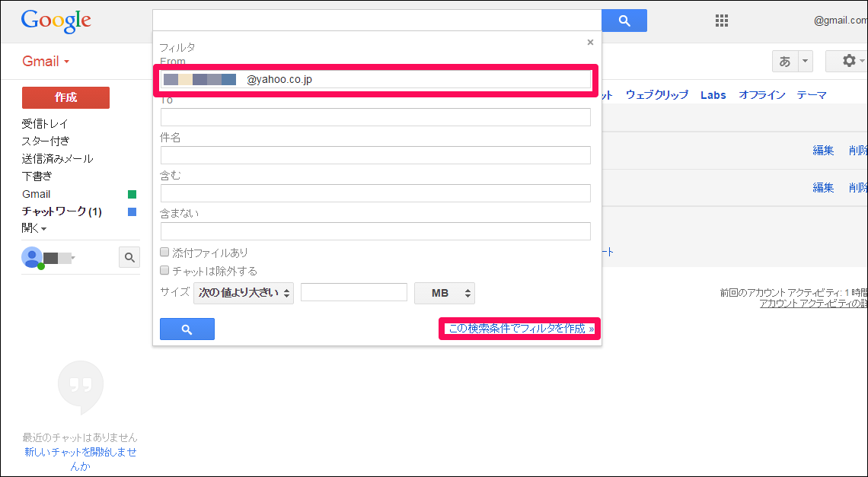This screenshot has height=477, width=868.
Task: Click the 件名 subject input field
Action: 375,155
